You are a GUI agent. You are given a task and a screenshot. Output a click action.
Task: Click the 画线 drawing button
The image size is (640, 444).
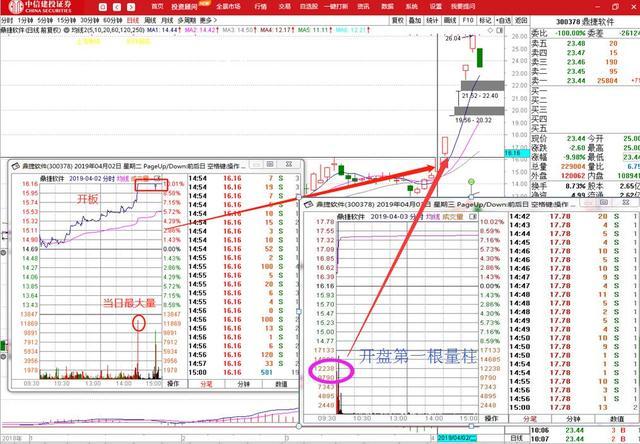click(450, 20)
